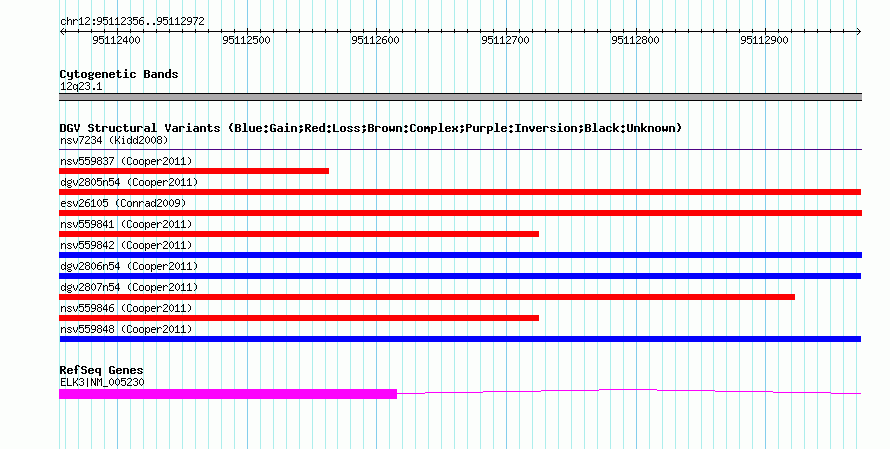
Task: Click the 12q23.1 band label
Action: (x=81, y=86)
